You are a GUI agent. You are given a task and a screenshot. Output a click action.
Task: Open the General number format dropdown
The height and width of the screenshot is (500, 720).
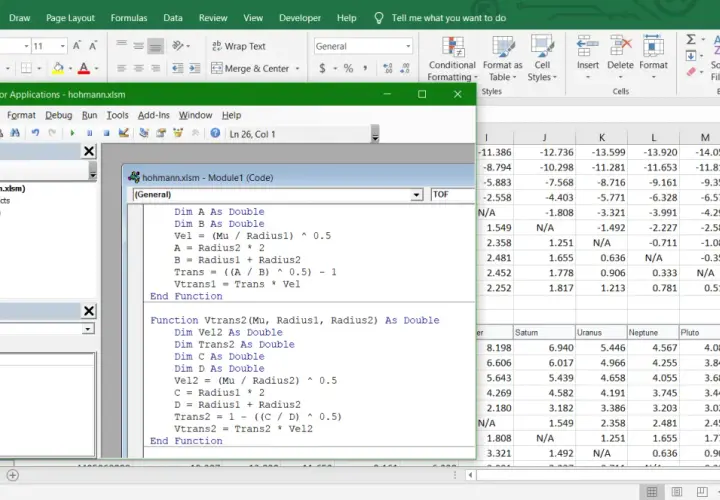click(408, 46)
